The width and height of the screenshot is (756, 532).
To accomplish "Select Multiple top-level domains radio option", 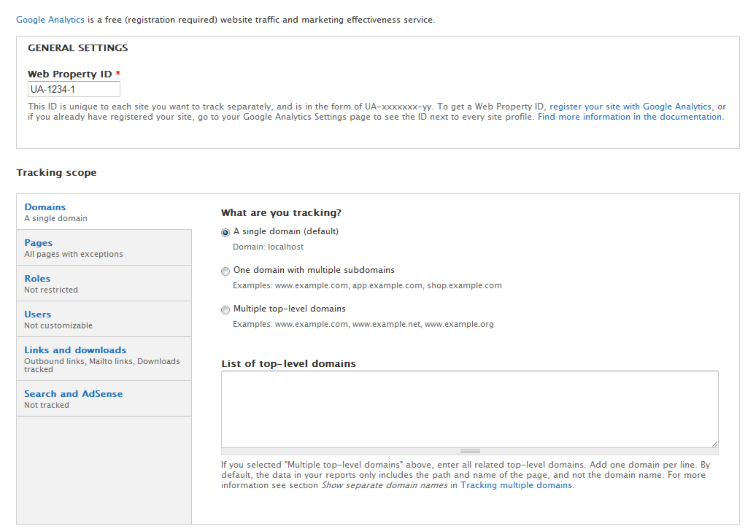I will pos(225,310).
